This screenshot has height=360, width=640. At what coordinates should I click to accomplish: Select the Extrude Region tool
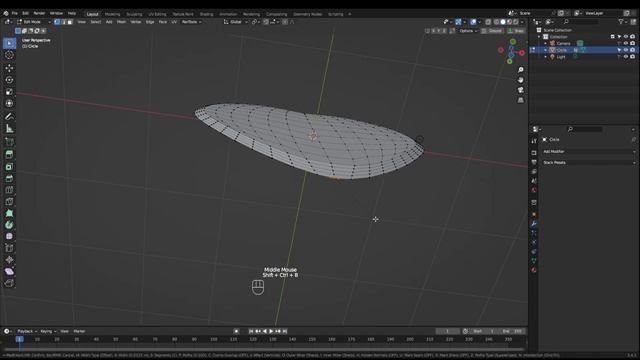click(9, 154)
